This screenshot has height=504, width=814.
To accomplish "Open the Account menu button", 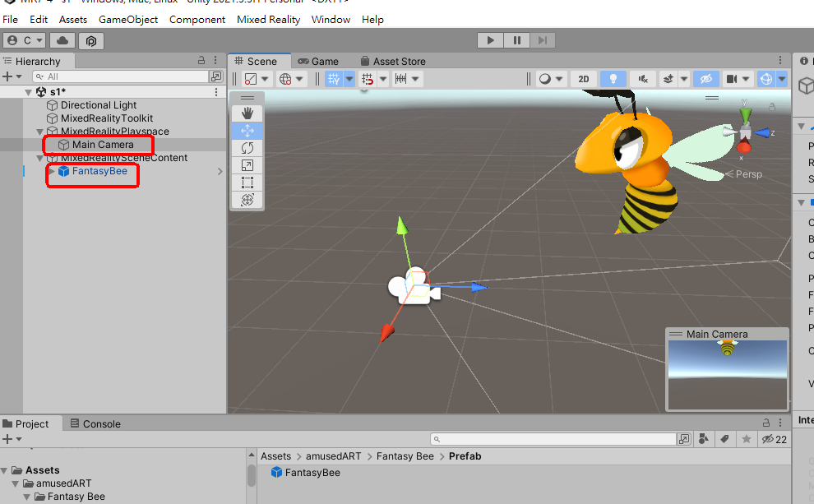I will (25, 40).
